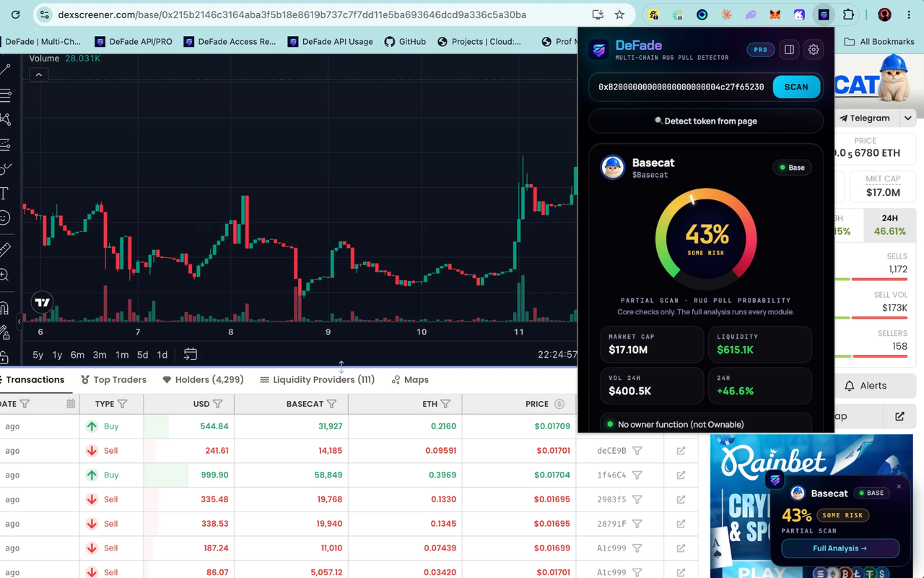Reload the DexScreener page
The height and width of the screenshot is (578, 924).
coord(15,14)
